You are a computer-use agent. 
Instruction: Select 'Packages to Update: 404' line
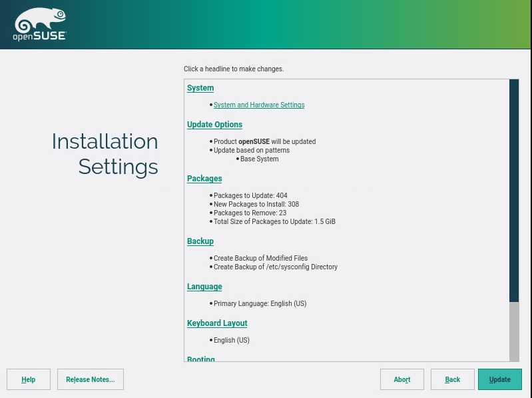(x=250, y=195)
